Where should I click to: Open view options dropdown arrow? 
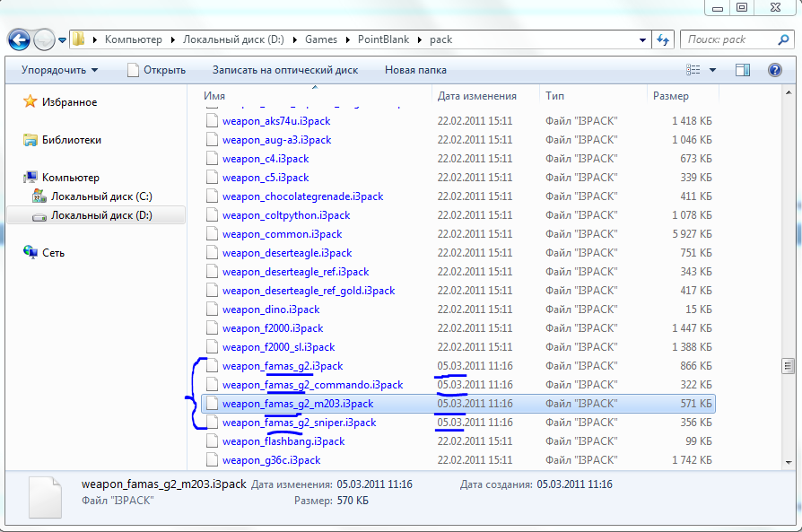click(712, 70)
